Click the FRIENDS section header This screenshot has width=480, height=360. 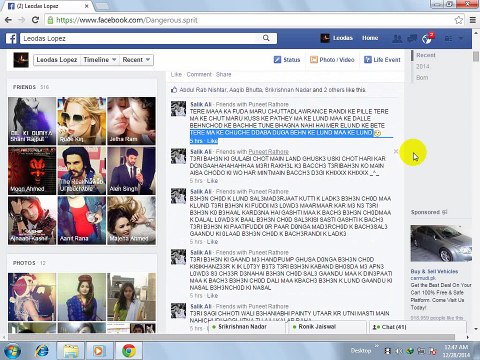(x=24, y=87)
